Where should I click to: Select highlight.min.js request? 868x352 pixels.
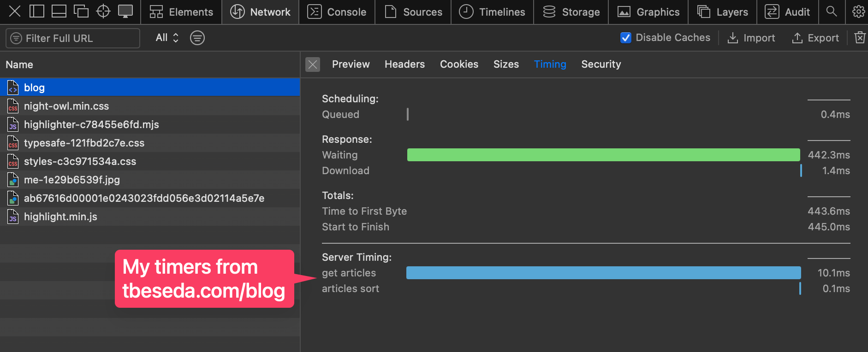click(150, 217)
